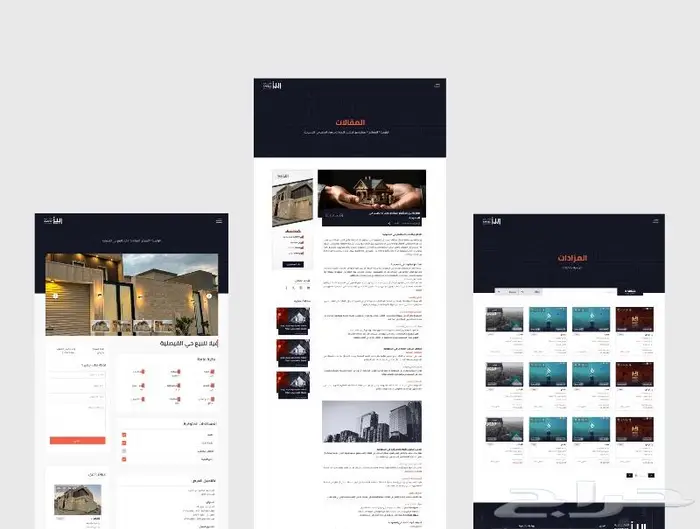Toggle last checked amenity checkbox in villa features list
Image resolution: width=700 pixels, height=529 pixels.
pos(124,459)
